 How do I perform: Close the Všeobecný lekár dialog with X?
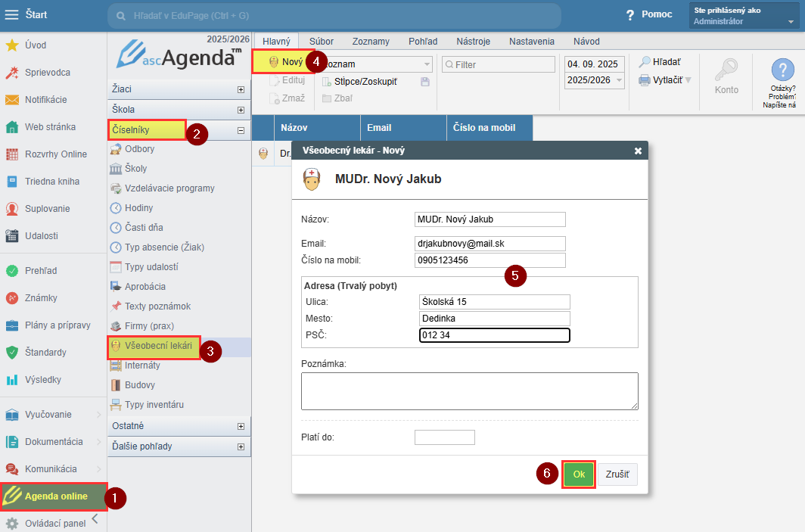click(x=638, y=151)
